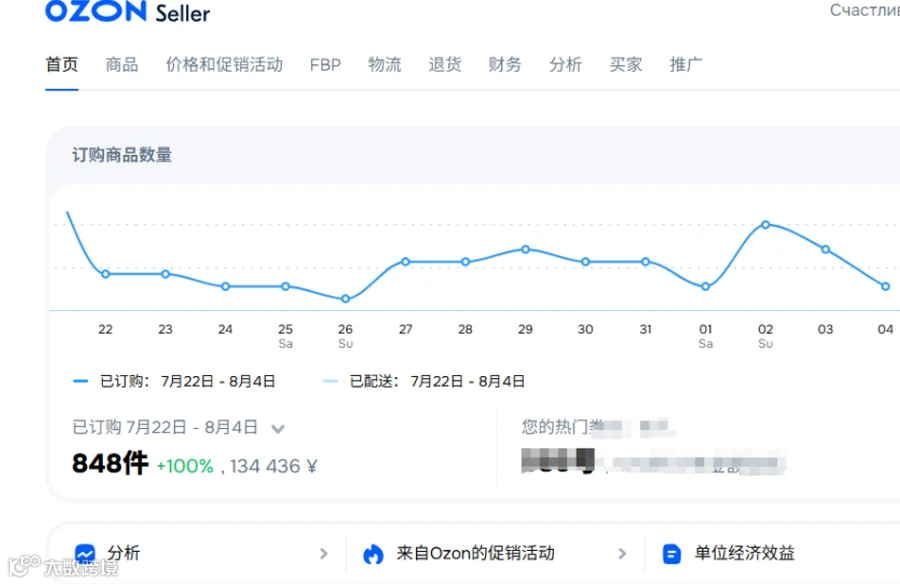Expand the 分析 card chevron arrow
Screen dimensions: 900x584
(x=324, y=554)
